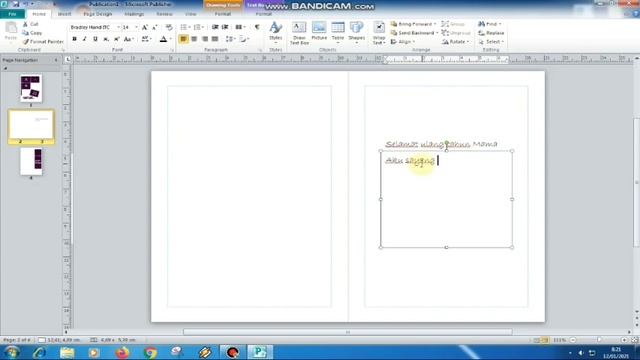Insert a Picture from the Objects group

[x=319, y=31]
